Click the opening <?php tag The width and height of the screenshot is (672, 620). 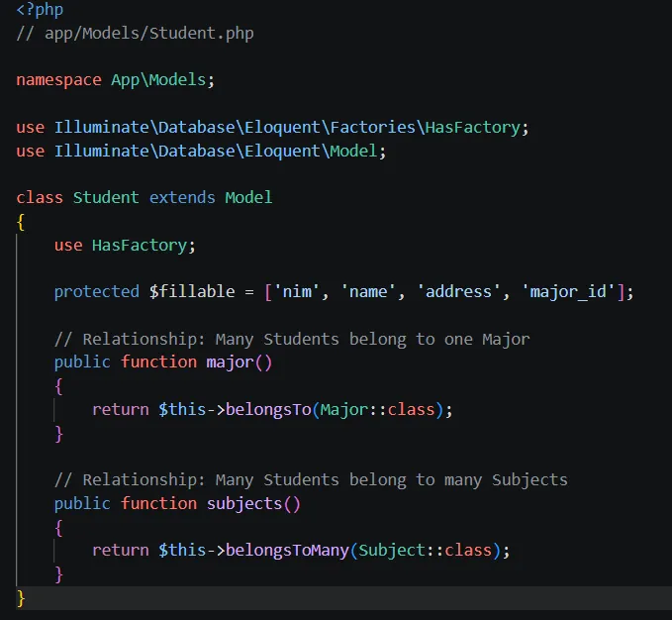coord(40,10)
